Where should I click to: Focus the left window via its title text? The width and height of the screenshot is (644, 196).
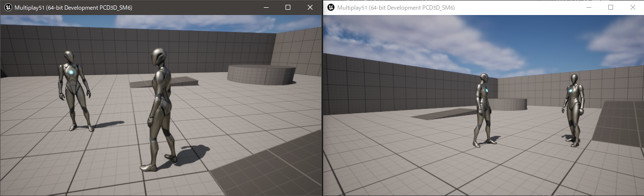[x=73, y=8]
